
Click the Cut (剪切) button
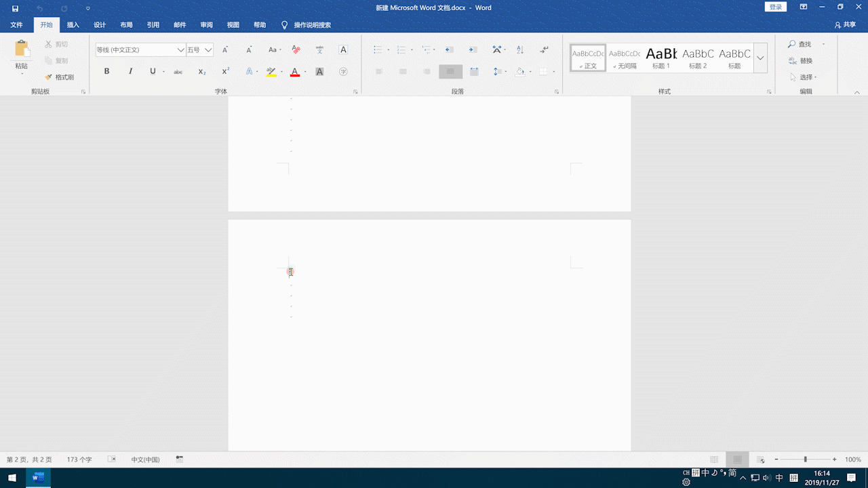56,44
